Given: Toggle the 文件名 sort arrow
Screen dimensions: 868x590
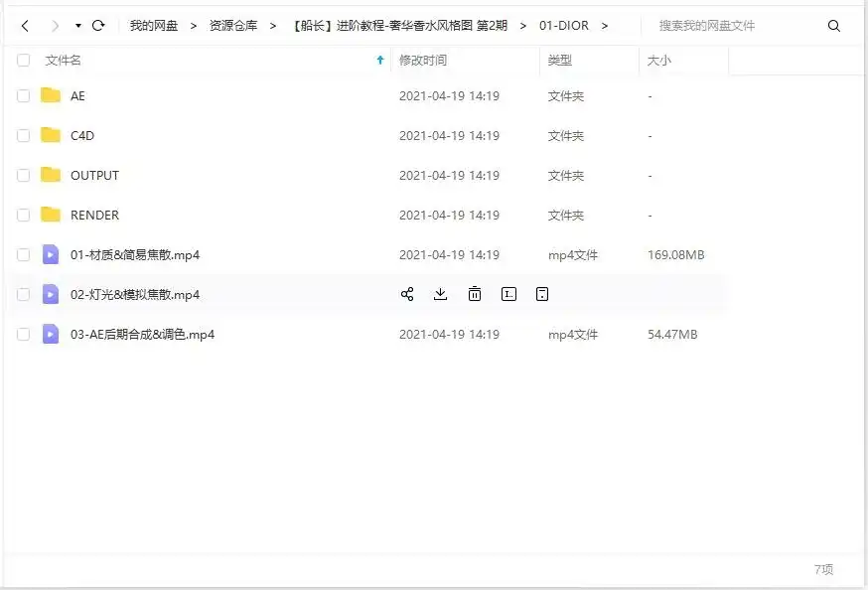Looking at the screenshot, I should [379, 60].
